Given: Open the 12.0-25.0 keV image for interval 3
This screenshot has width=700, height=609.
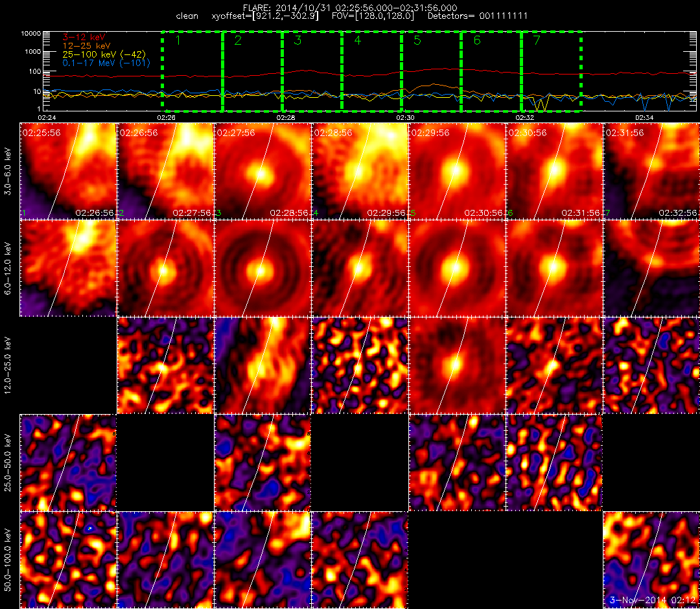Looking at the screenshot, I should click(262, 366).
